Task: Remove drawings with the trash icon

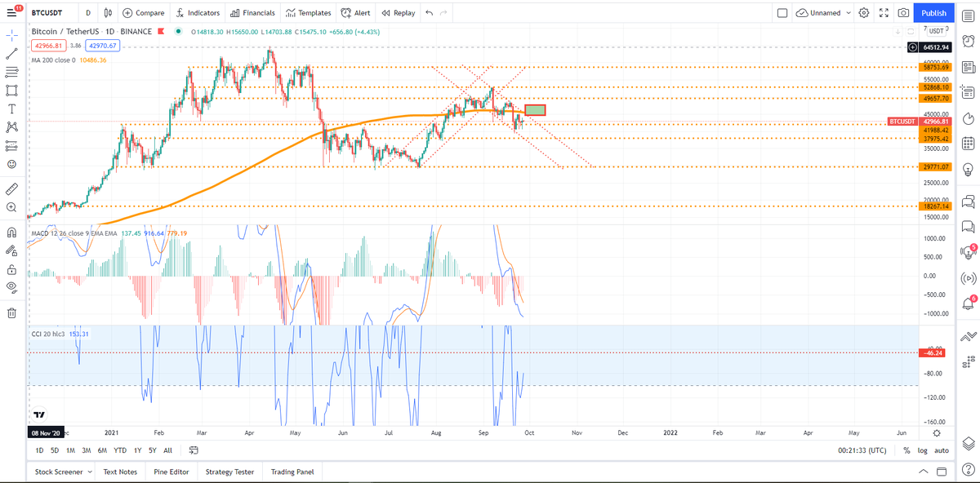Action: pos(11,312)
